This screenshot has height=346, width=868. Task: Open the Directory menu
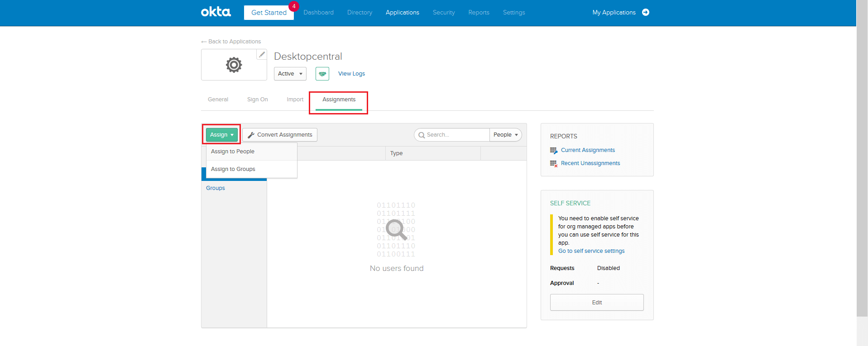360,13
